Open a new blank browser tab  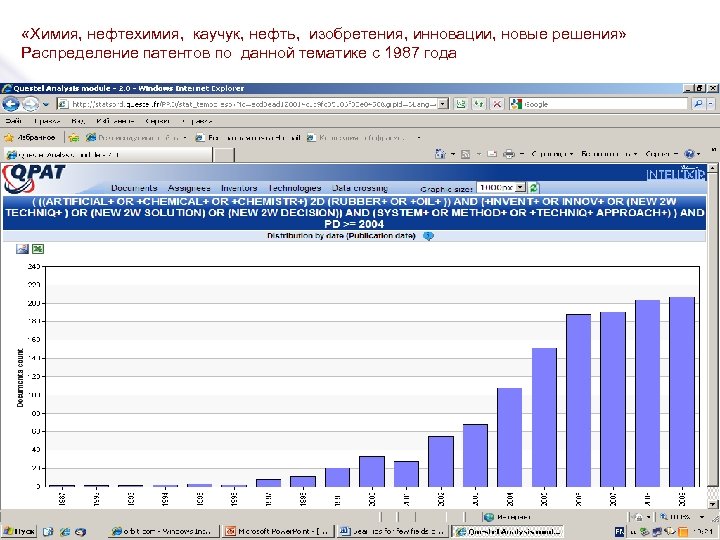coord(224,155)
